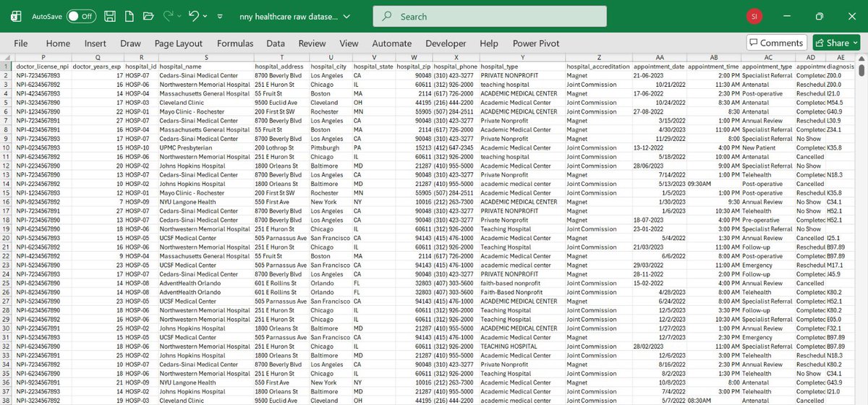
Task: Switch to the Data tab
Action: pos(276,43)
